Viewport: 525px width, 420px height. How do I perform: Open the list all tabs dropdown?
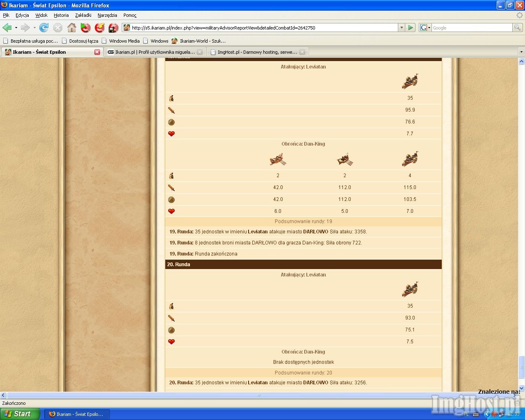coord(521,52)
